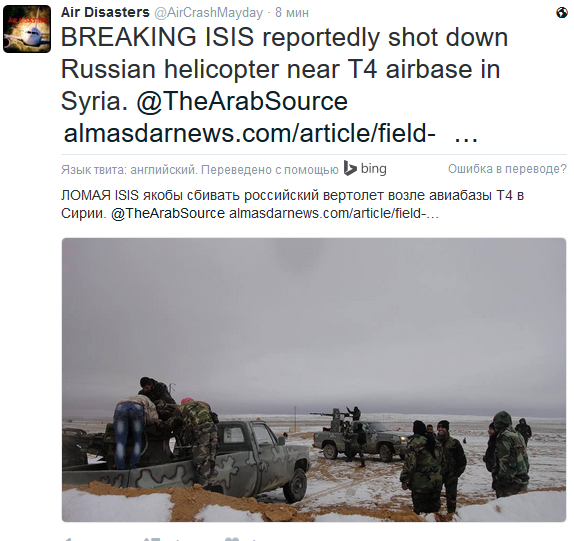This screenshot has width=574, height=541.
Task: Click the partially visible like heart icon
Action: 233,539
